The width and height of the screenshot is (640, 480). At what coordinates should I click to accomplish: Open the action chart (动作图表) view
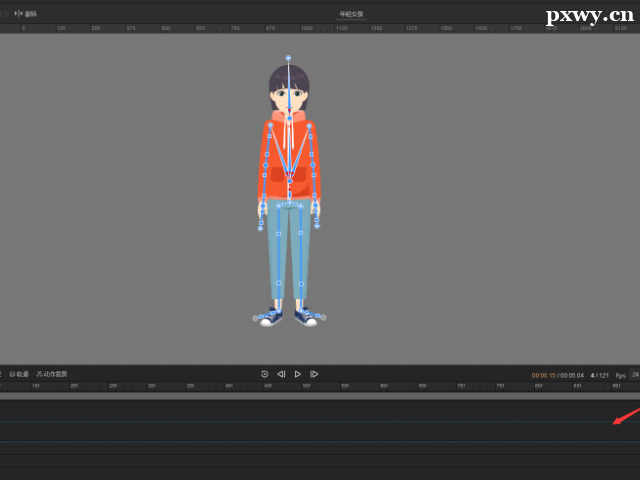(x=52, y=374)
